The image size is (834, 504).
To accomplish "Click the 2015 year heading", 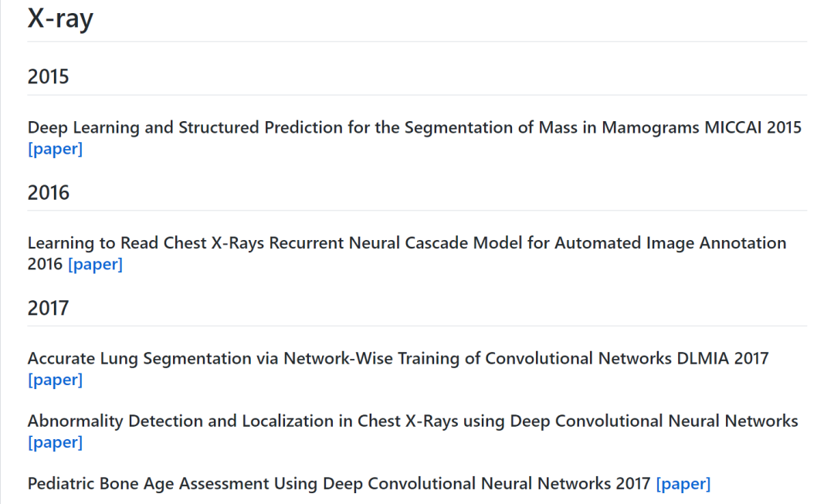I will [x=48, y=76].
